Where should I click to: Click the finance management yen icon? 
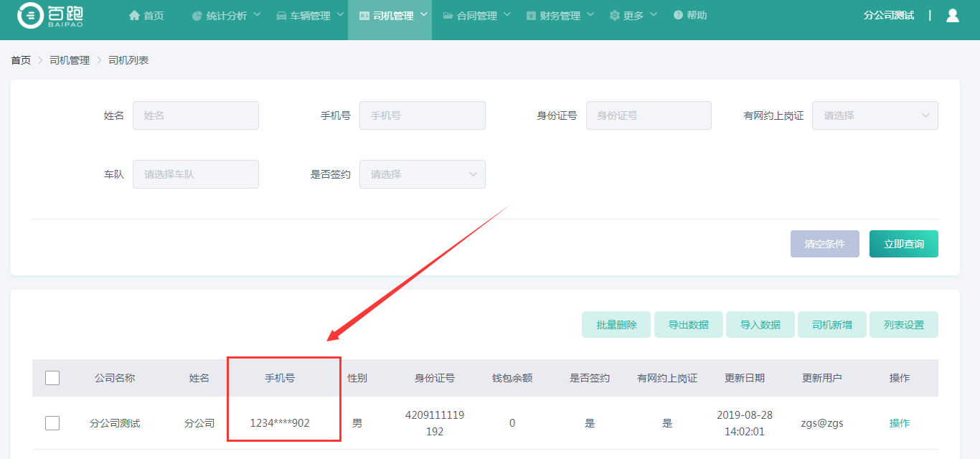pyautogui.click(x=531, y=16)
